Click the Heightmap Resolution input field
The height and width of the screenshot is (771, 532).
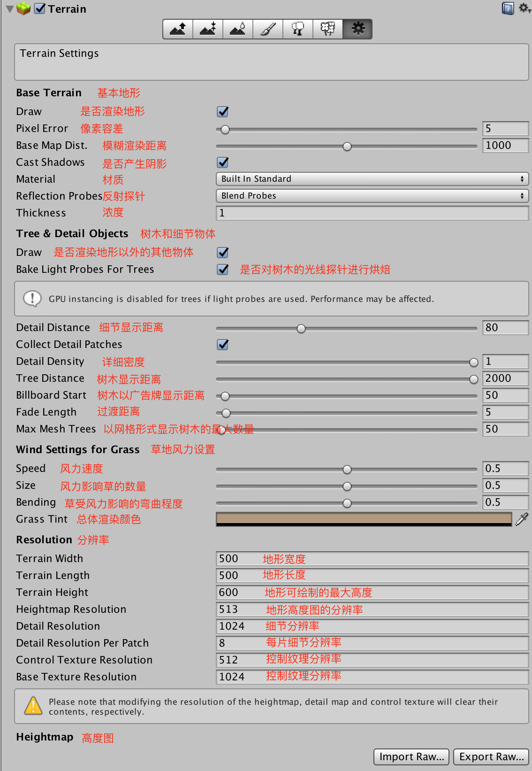click(x=372, y=609)
